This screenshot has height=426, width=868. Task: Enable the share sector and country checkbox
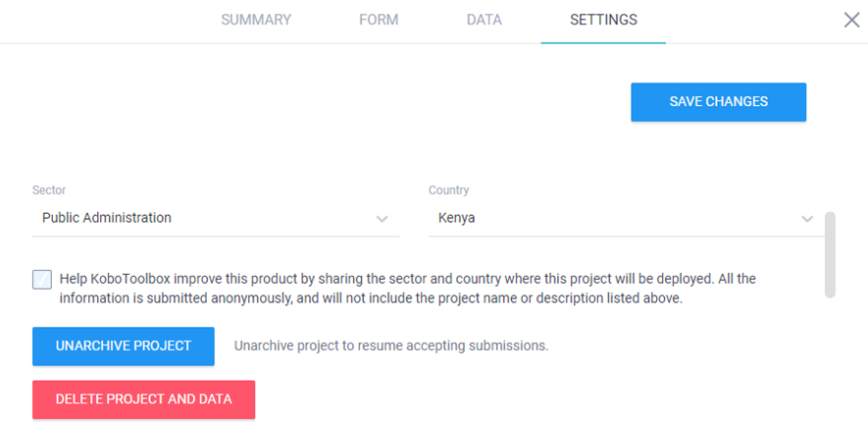pyautogui.click(x=42, y=280)
